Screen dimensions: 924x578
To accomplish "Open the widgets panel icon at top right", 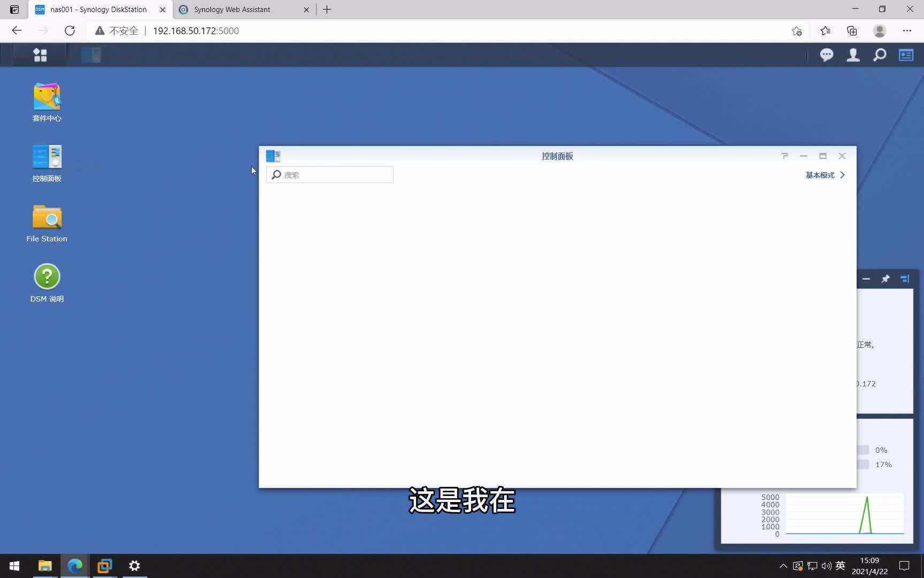I will click(906, 55).
